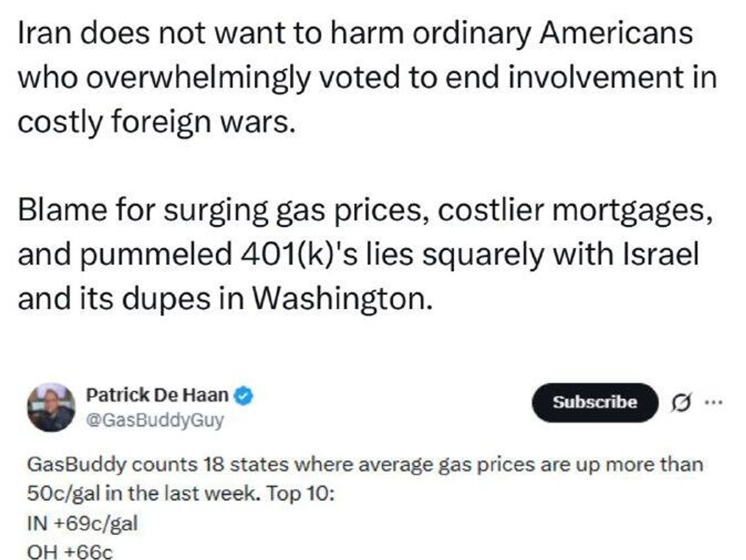The image size is (746, 560).
Task: Open the three-dot more options menu
Action: 713,403
